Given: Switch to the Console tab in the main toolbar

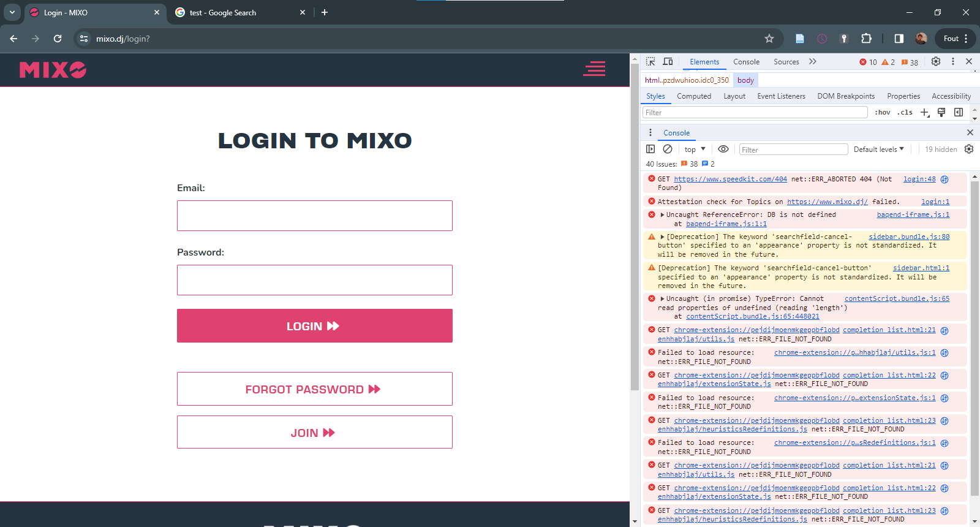Looking at the screenshot, I should point(746,62).
